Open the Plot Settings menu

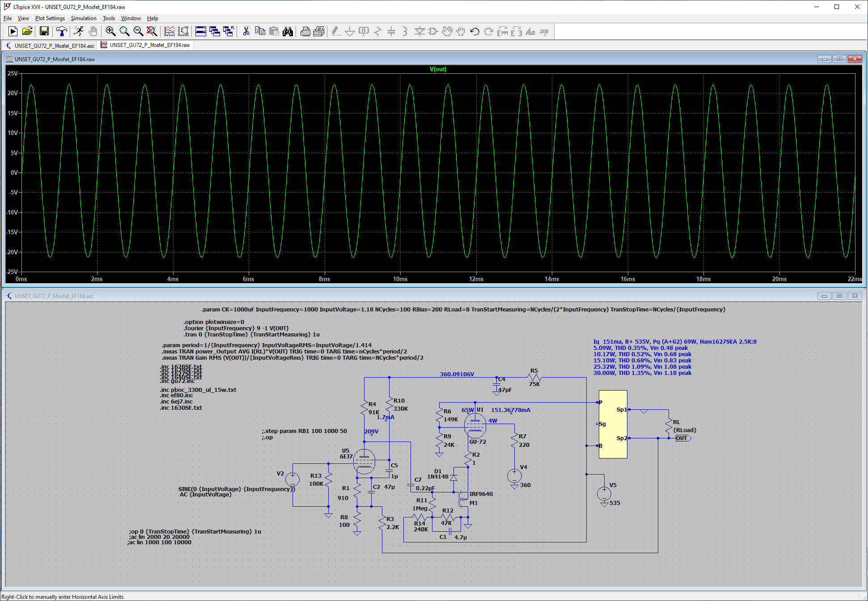point(50,18)
